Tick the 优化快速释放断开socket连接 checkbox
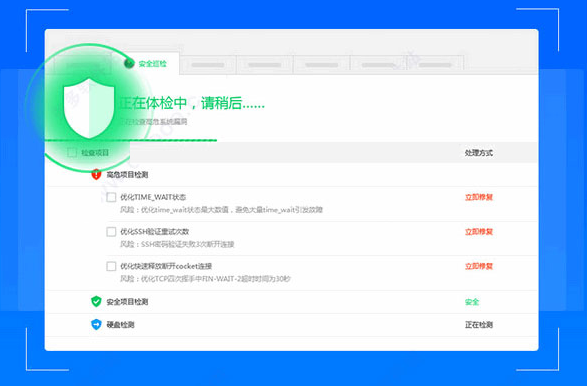The height and width of the screenshot is (386, 587). (111, 266)
